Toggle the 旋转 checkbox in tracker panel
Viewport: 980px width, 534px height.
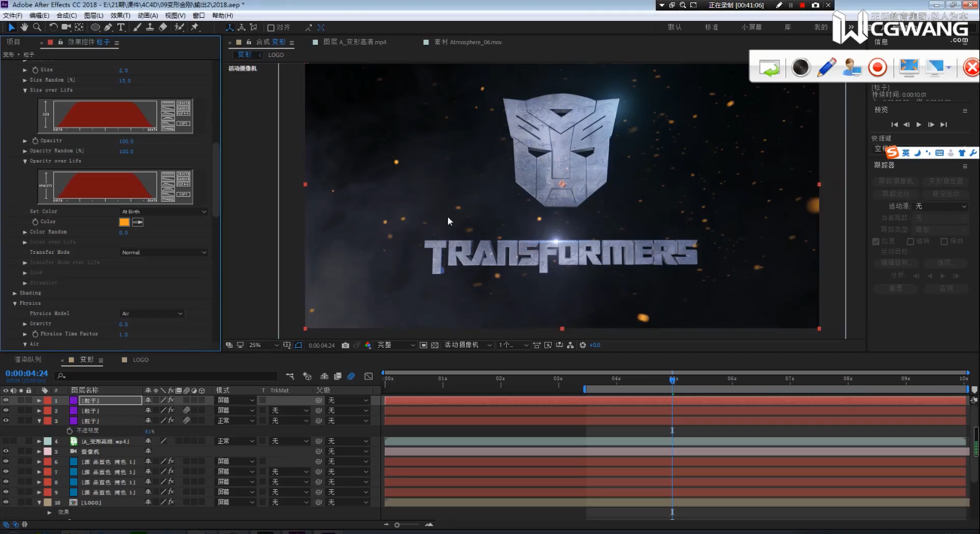(911, 242)
